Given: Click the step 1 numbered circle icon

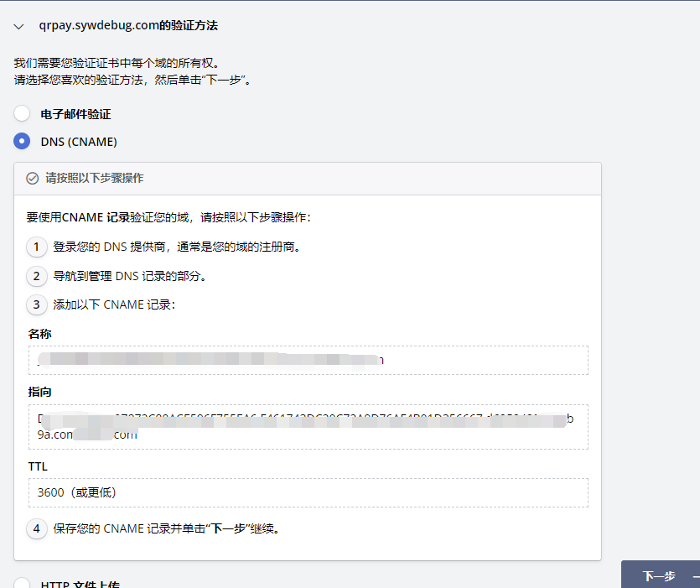Looking at the screenshot, I should pyautogui.click(x=36, y=246).
